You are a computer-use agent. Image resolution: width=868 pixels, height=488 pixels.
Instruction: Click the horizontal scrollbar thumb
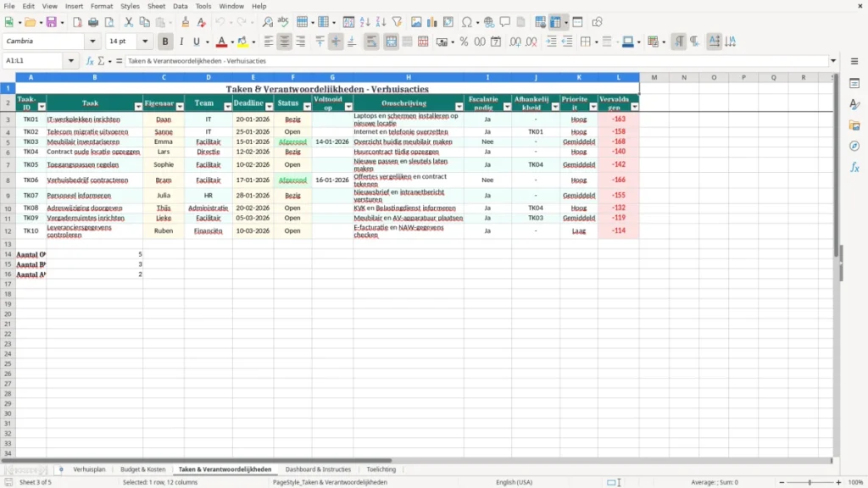pyautogui.click(x=196, y=460)
